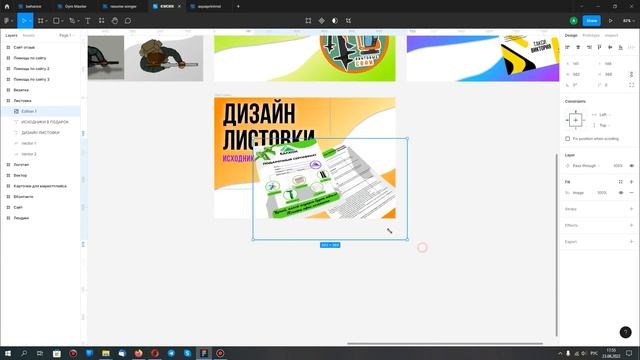Click the Use as mask icon
This screenshot has width=640, height=360.
click(335, 20)
